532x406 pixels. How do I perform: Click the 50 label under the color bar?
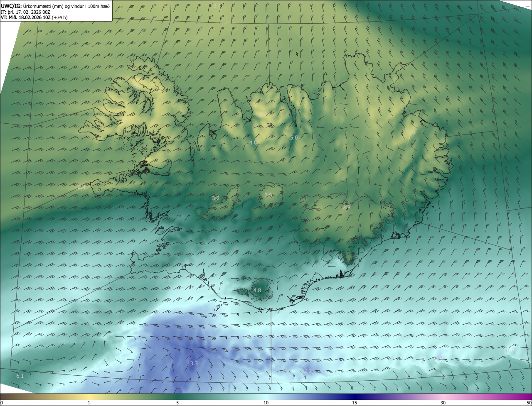tap(529, 403)
